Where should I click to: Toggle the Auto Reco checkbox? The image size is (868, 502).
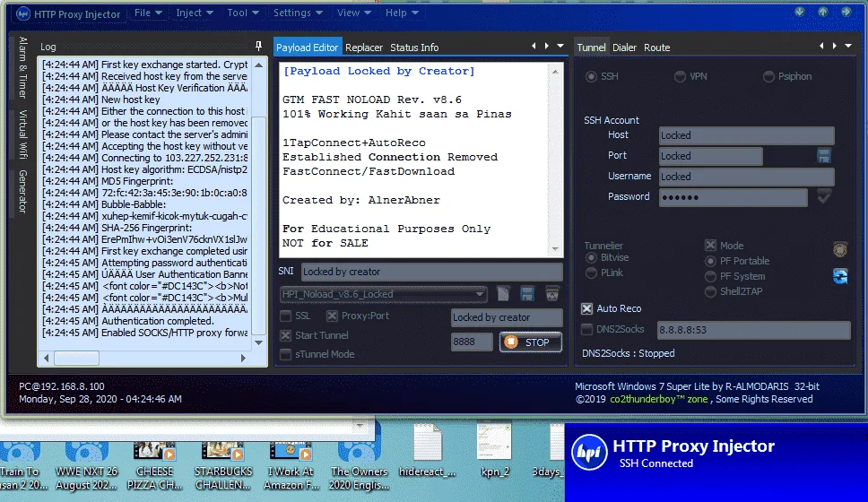(586, 309)
